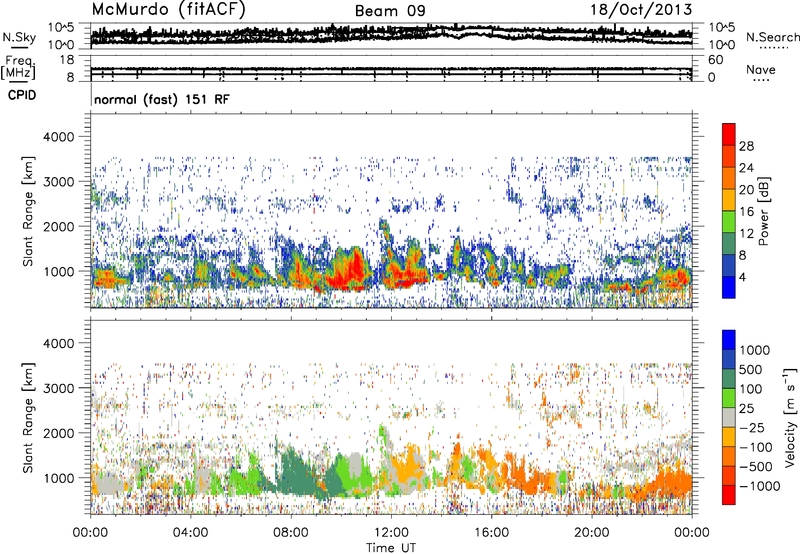
Task: Click the 60 tick on Nave axis
Action: tap(716, 60)
